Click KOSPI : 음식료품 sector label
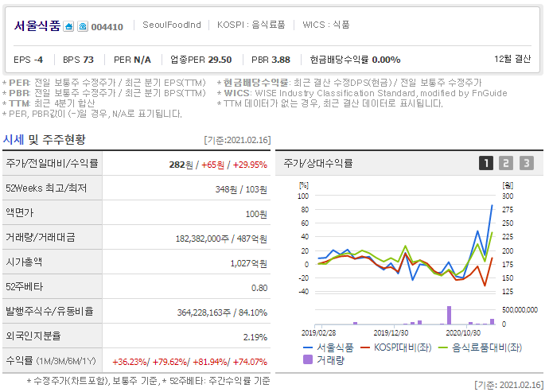The image size is (549, 392). coord(251,25)
